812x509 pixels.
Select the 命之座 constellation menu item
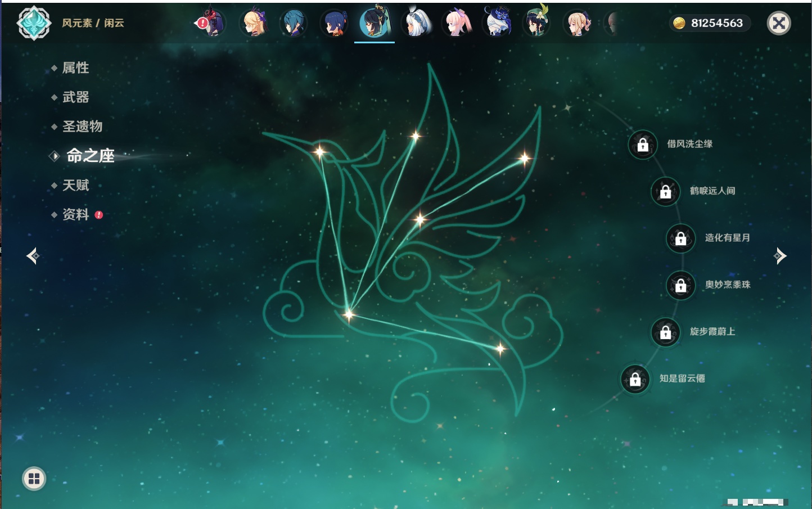[91, 156]
